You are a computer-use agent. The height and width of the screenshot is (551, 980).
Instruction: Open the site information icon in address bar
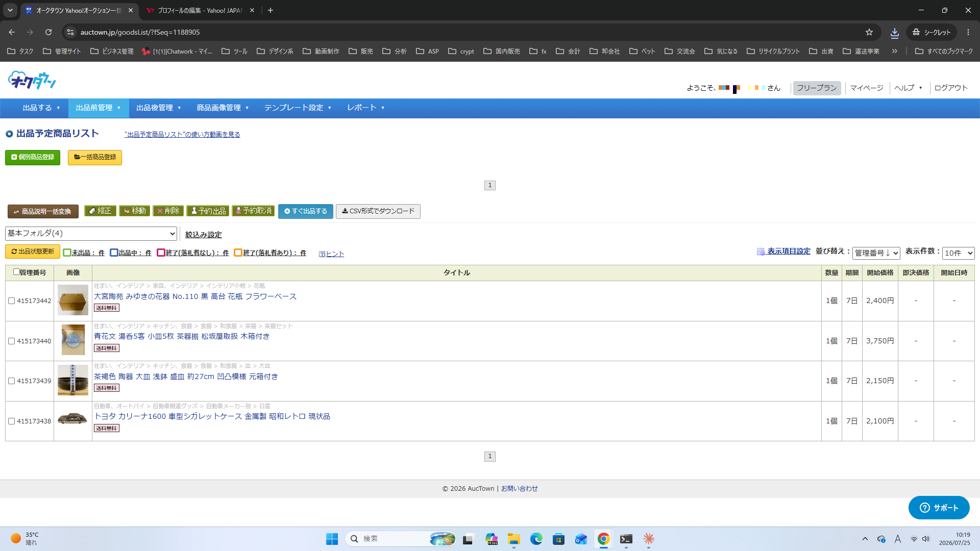click(x=70, y=32)
